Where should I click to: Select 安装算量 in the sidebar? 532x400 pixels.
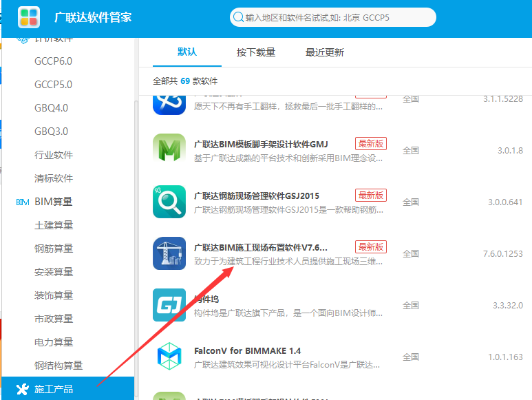pyautogui.click(x=54, y=272)
